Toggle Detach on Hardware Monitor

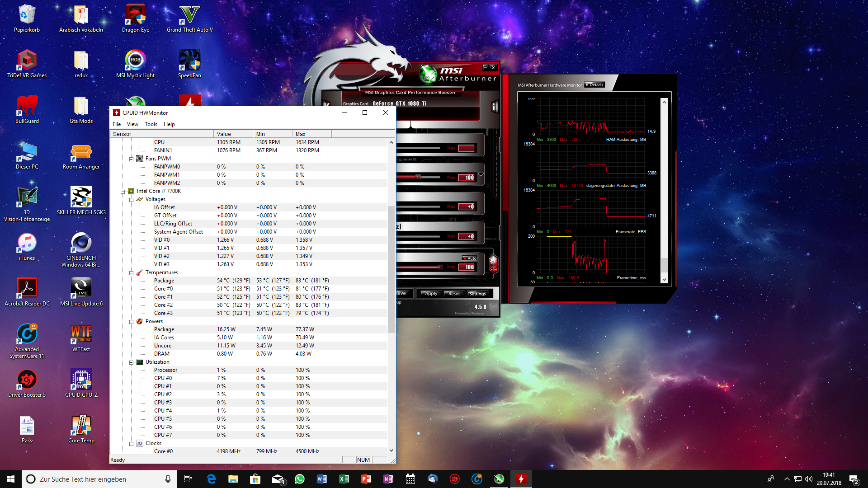(594, 85)
